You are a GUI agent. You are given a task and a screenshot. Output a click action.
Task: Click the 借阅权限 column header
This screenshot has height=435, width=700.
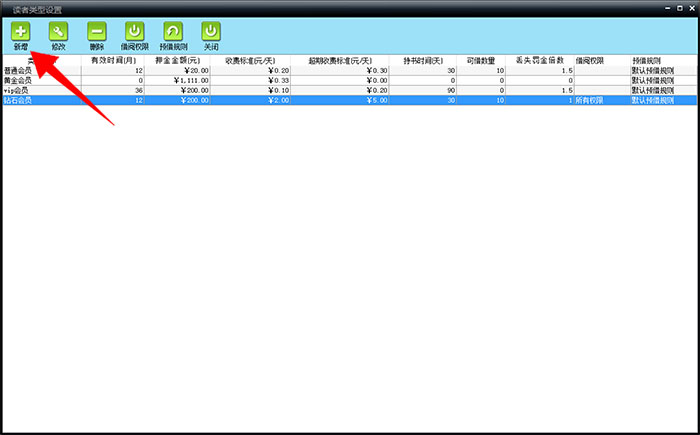(603, 60)
